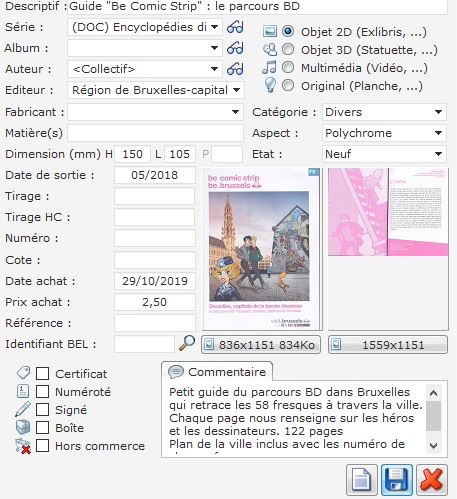Check the Numéroté checkbox
The height and width of the screenshot is (499, 457).
pos(43,392)
